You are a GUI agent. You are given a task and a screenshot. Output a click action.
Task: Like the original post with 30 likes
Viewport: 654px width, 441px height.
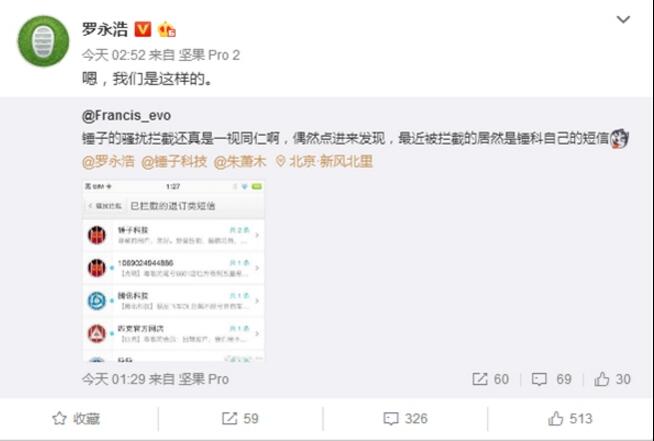[x=612, y=379]
